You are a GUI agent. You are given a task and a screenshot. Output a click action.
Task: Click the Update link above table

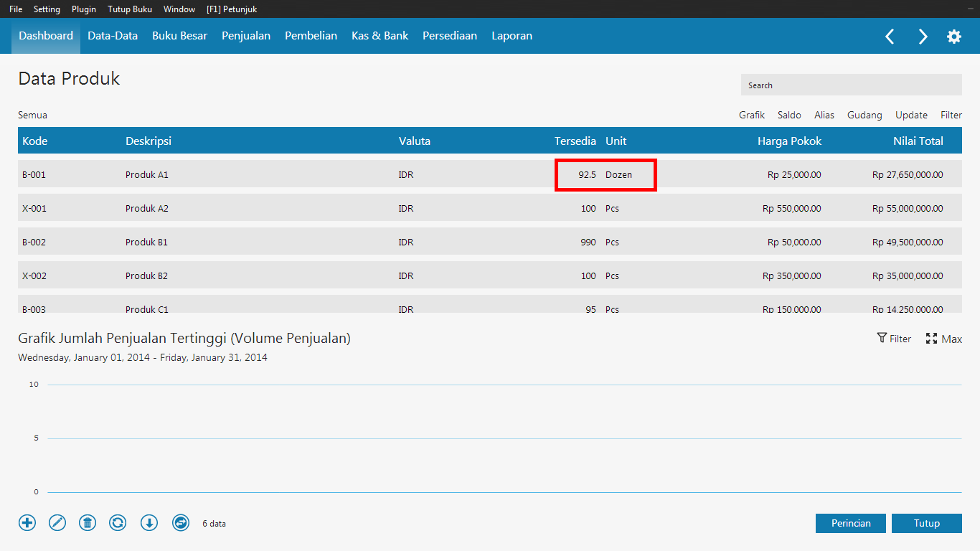click(x=911, y=115)
